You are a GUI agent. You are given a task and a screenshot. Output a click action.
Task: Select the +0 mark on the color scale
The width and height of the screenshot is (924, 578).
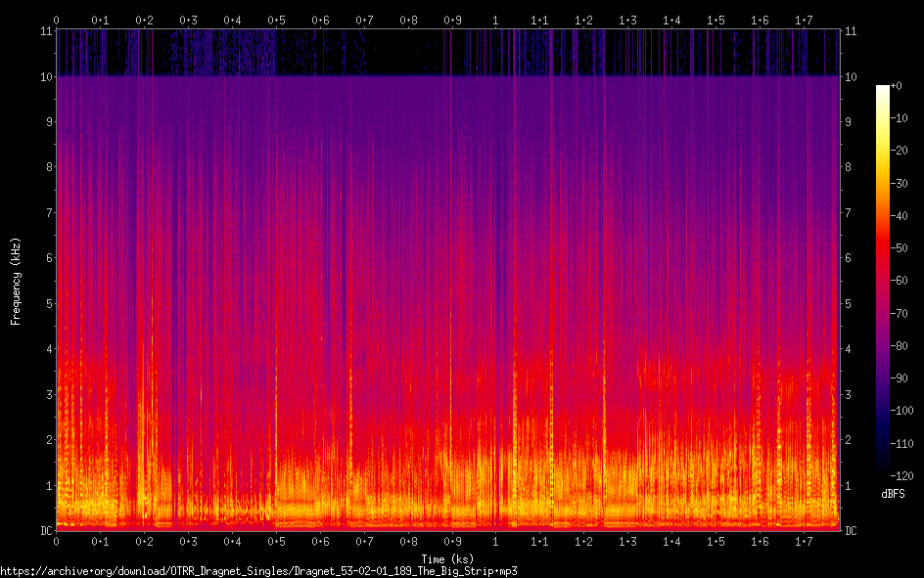coord(896,86)
